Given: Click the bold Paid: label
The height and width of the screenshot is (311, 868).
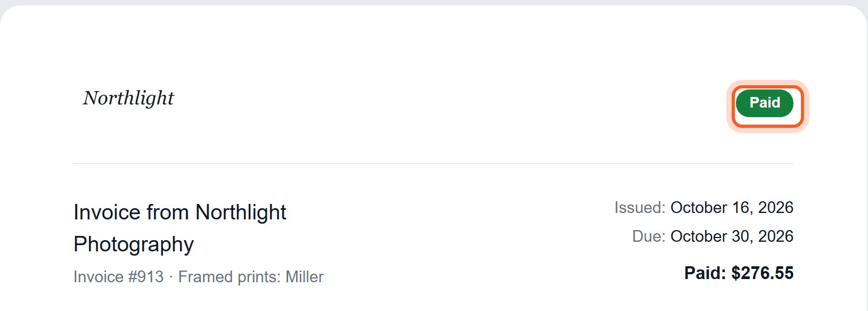Looking at the screenshot, I should click(x=705, y=273).
